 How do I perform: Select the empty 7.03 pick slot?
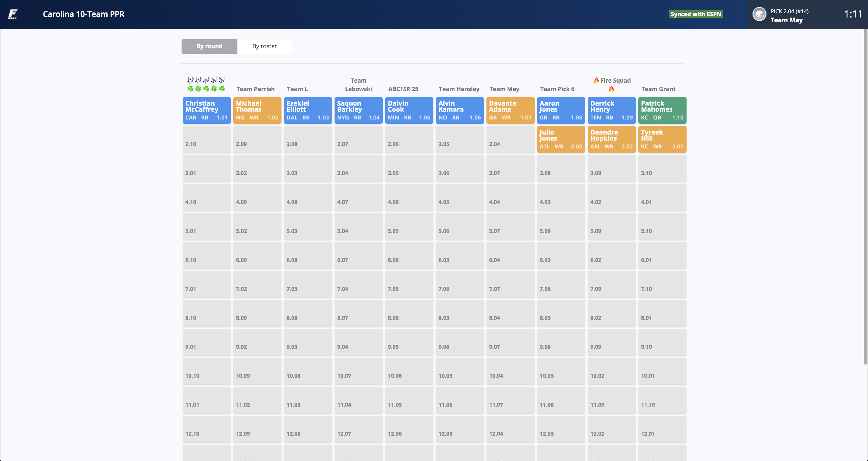308,284
